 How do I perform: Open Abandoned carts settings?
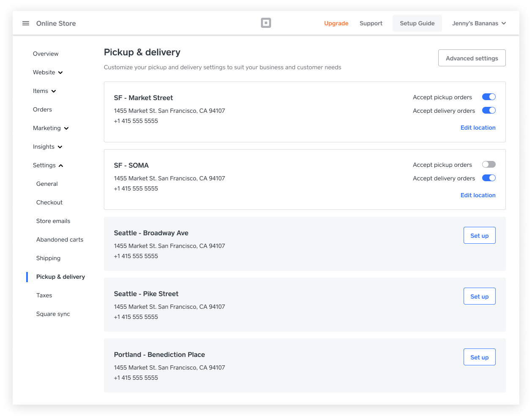tap(60, 239)
